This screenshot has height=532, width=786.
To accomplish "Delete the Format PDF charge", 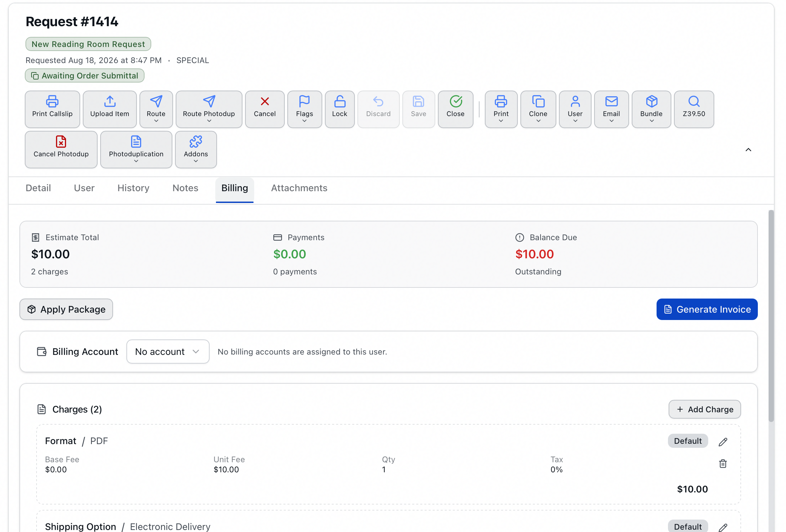I will (x=722, y=463).
